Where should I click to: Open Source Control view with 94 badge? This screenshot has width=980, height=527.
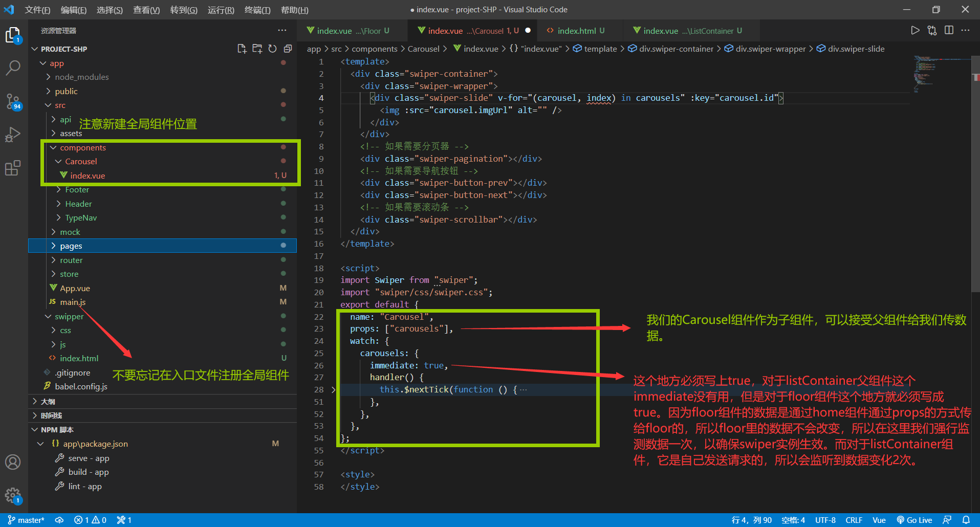pos(13,101)
